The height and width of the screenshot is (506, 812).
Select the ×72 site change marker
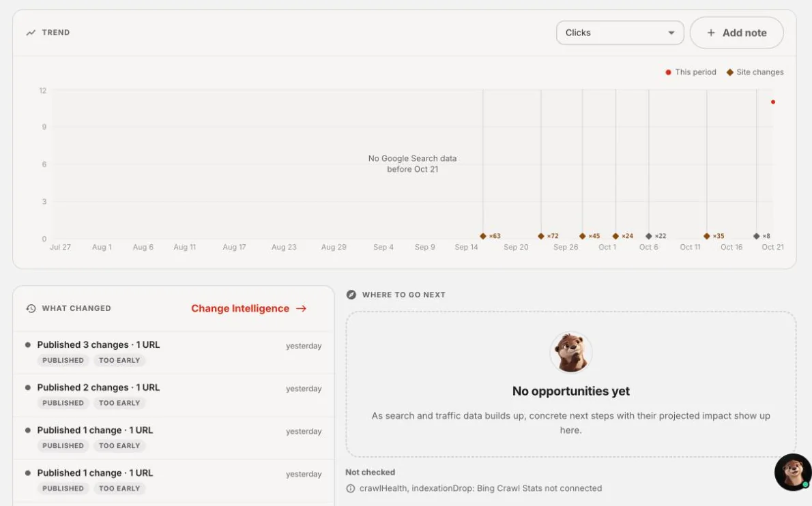(541, 236)
